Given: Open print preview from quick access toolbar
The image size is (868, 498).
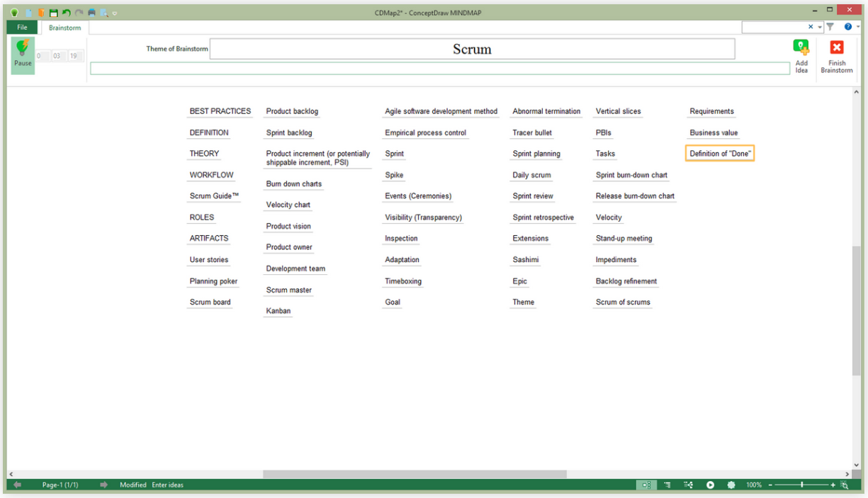Looking at the screenshot, I should [103, 12].
